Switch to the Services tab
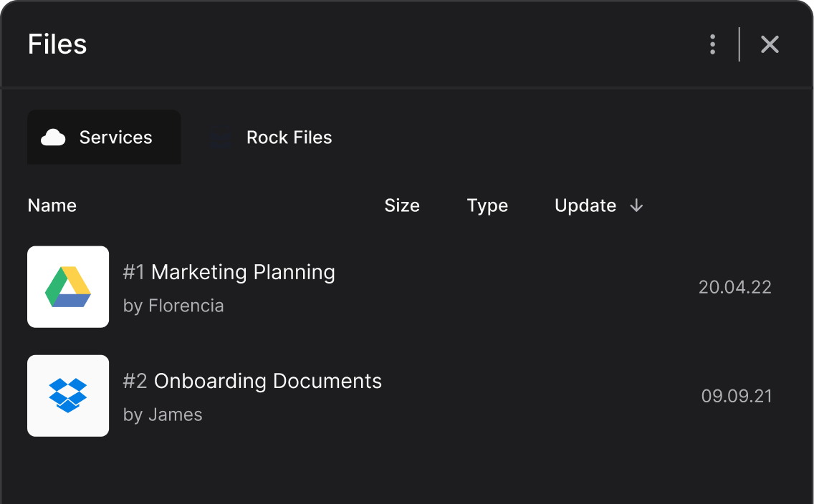The height and width of the screenshot is (504, 814). 104,137
